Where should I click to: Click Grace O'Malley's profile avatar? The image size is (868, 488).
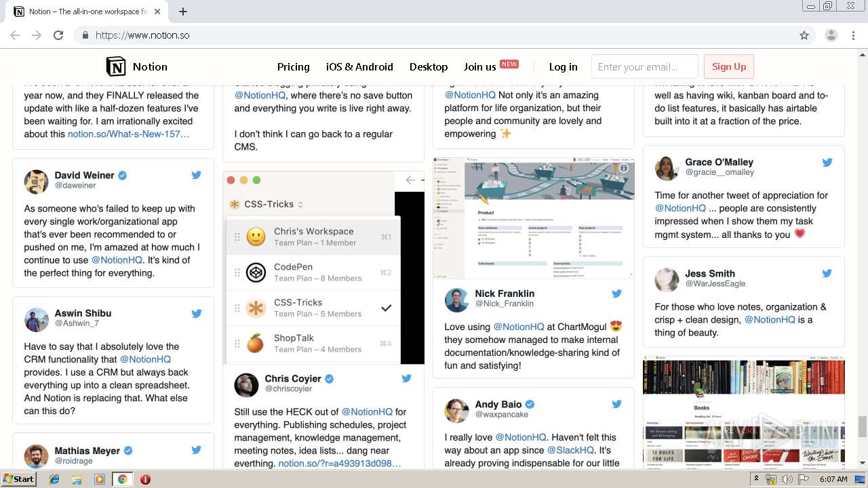[667, 169]
